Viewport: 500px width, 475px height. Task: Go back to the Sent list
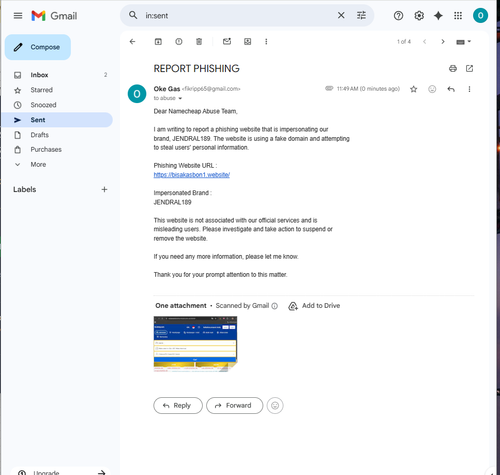pos(132,42)
